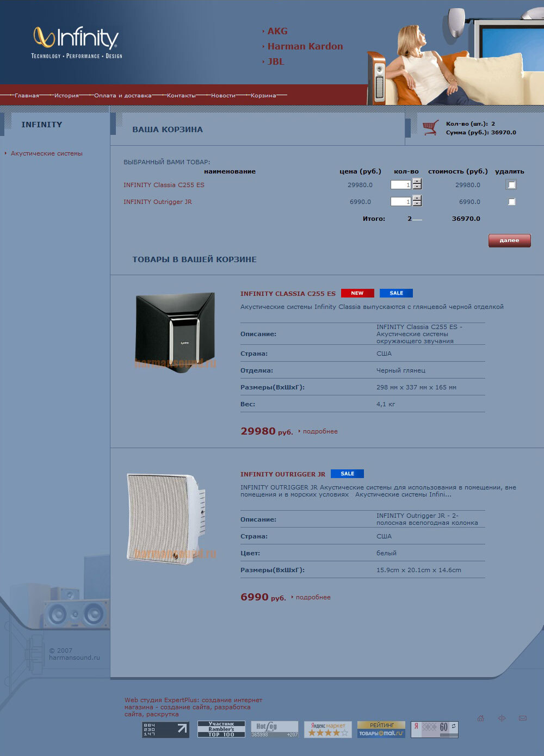Click the NEW badge on Classia C255 ES

click(x=357, y=293)
